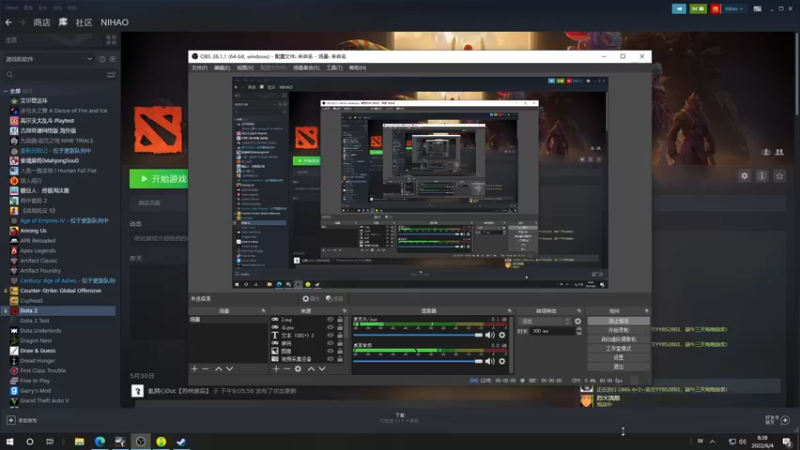
Task: Open transition properties gear in OBS
Action: (578, 321)
